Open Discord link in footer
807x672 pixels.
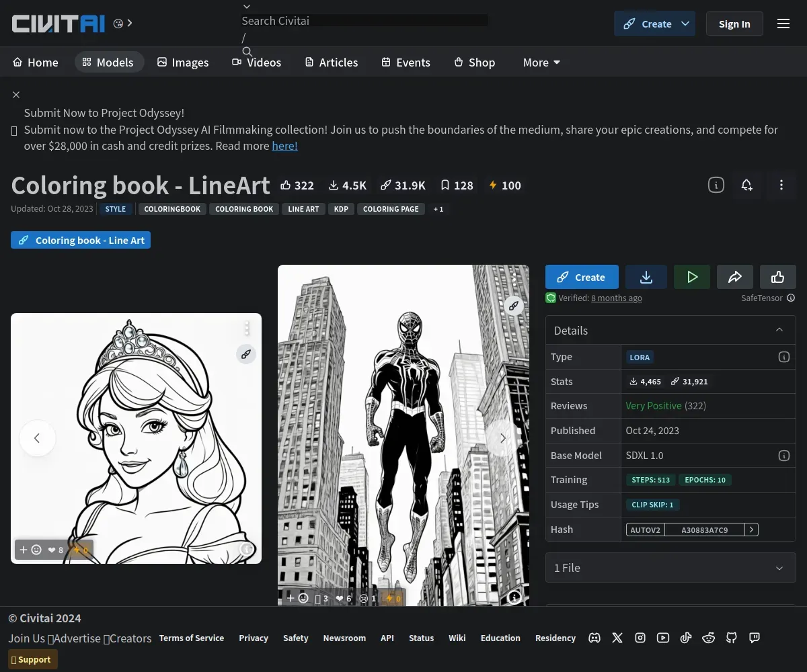594,638
